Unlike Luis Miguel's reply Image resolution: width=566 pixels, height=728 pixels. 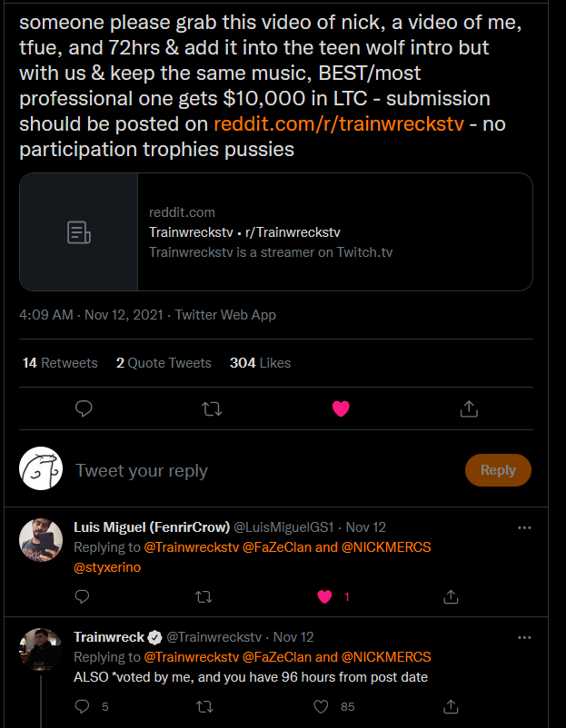(x=324, y=596)
